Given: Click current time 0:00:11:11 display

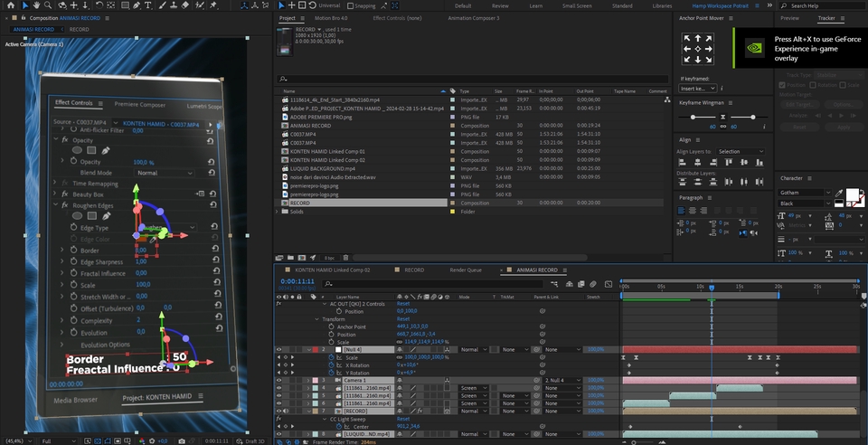Looking at the screenshot, I should (297, 281).
